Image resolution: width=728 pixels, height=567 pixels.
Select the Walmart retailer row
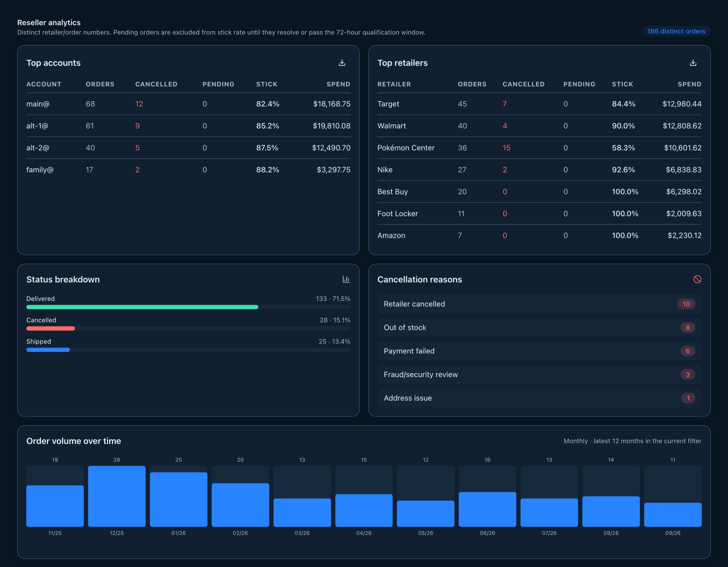[540, 126]
